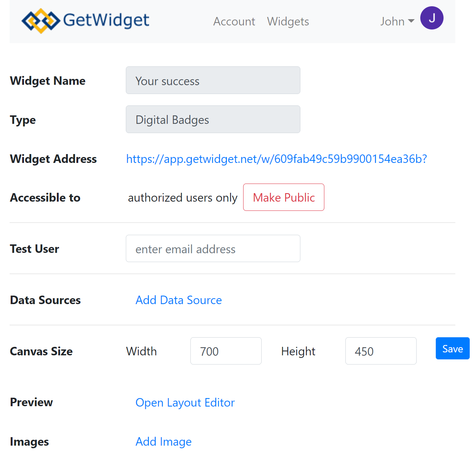Select the canvas Height field 450
Image resolution: width=476 pixels, height=453 pixels.
(381, 351)
